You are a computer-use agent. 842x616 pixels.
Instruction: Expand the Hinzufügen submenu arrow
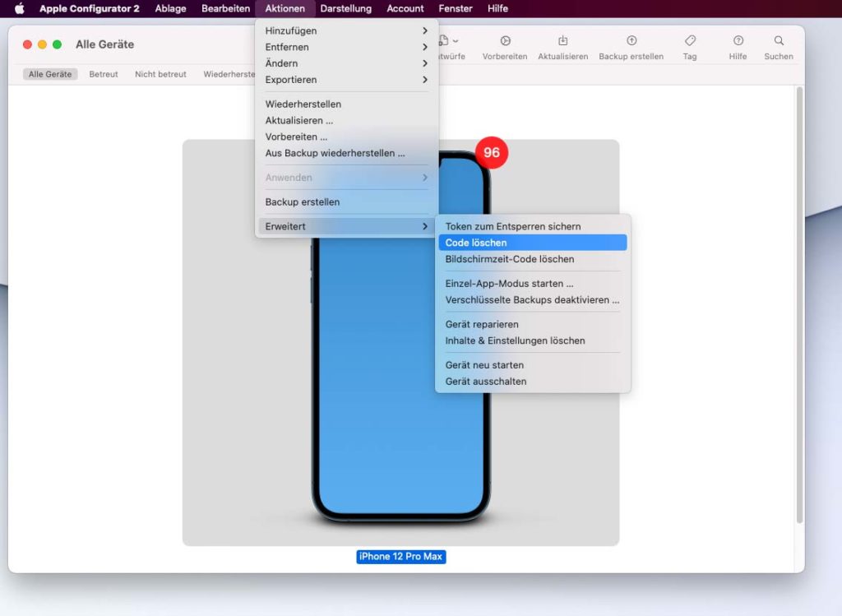click(x=425, y=30)
